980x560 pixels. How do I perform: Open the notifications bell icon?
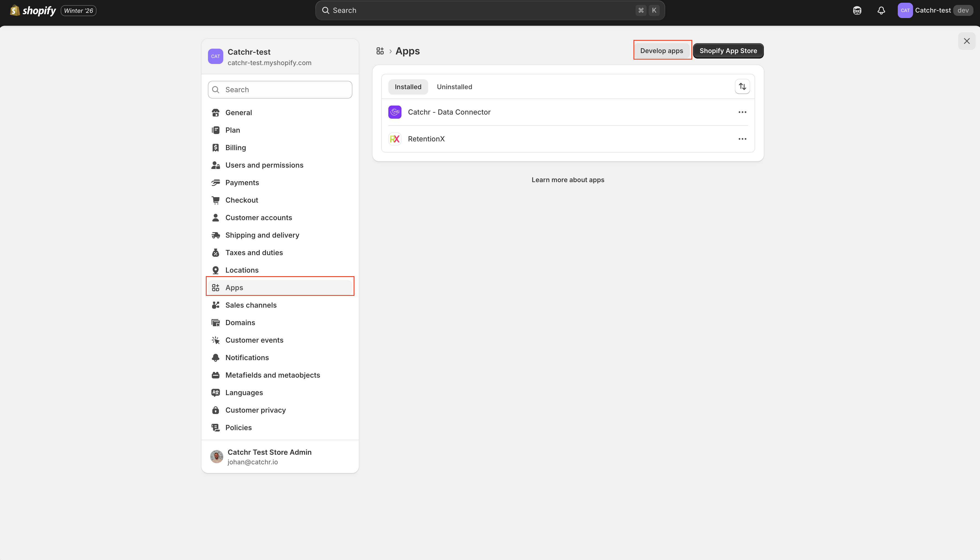click(x=881, y=10)
